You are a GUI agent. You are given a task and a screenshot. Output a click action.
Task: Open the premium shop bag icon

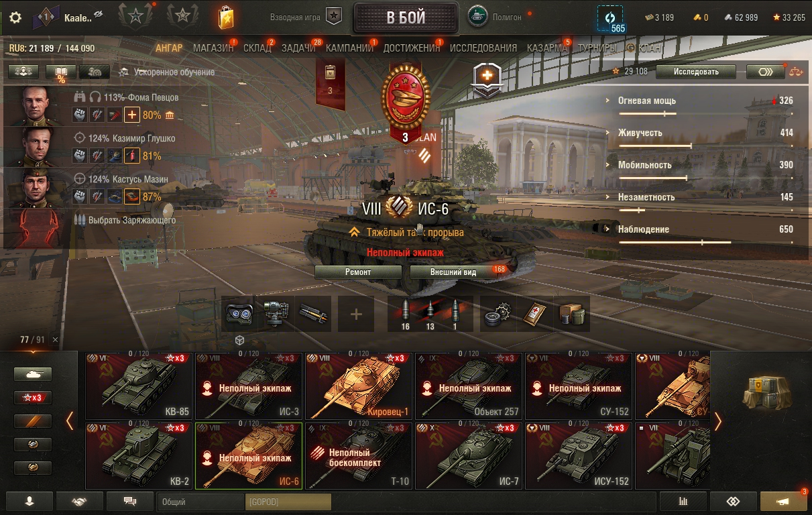[x=226, y=17]
